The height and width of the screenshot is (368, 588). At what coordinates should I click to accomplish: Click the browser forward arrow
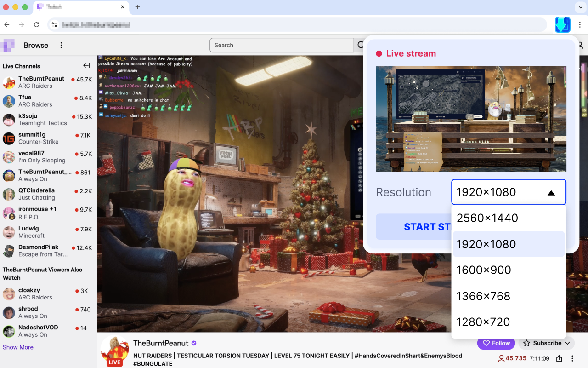click(22, 25)
